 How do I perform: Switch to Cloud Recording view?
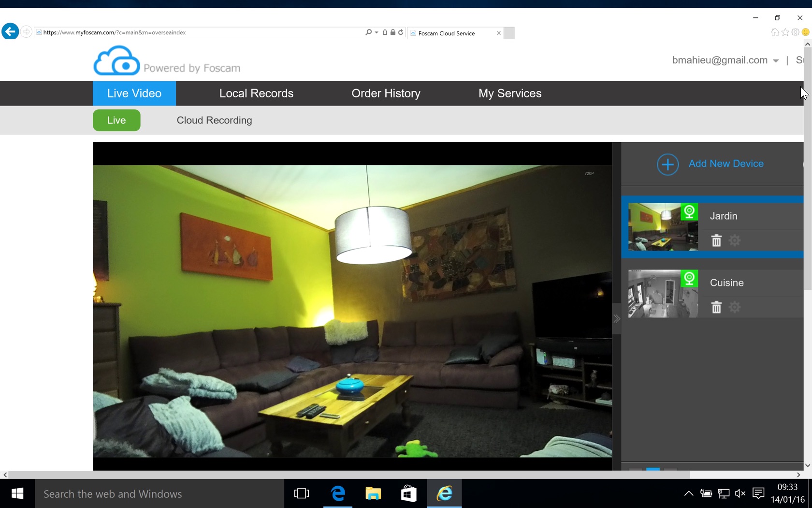pos(214,120)
